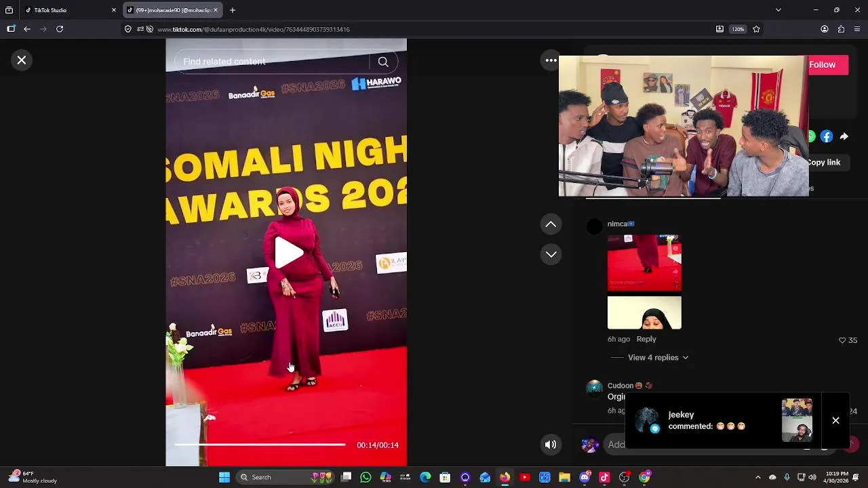Reload the page

[60, 29]
